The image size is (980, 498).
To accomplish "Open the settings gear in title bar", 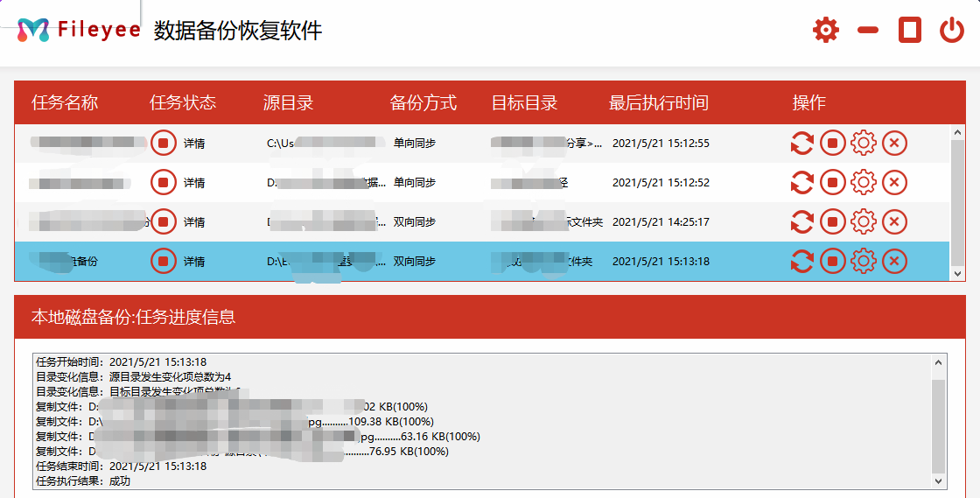I will pos(825,31).
